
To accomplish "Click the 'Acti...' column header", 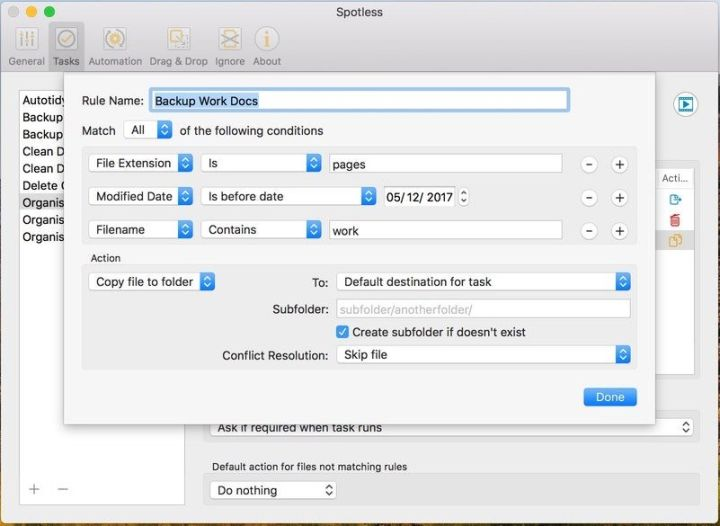I will pos(675,178).
